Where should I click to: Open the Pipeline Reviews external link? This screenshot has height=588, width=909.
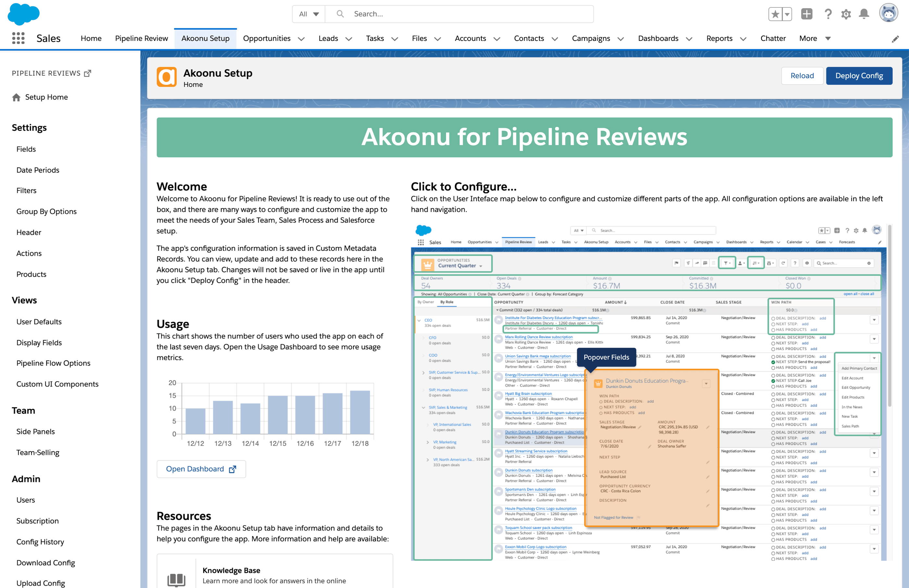(87, 73)
